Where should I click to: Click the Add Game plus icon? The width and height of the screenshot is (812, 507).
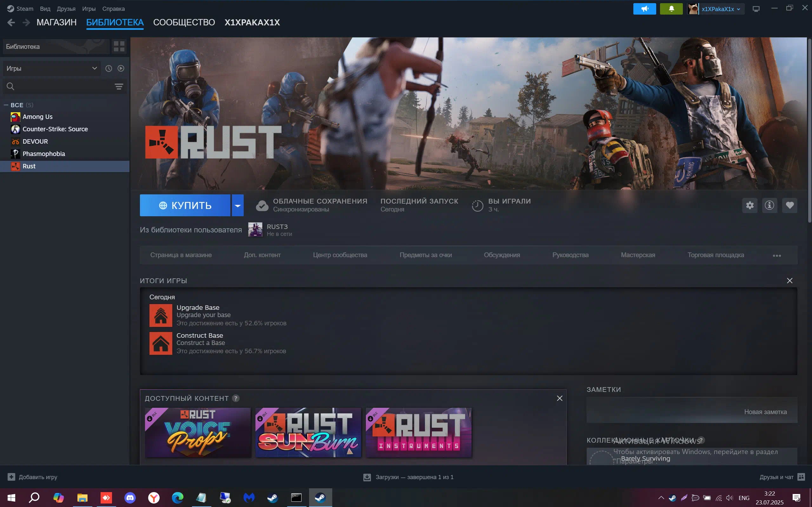pos(11,477)
